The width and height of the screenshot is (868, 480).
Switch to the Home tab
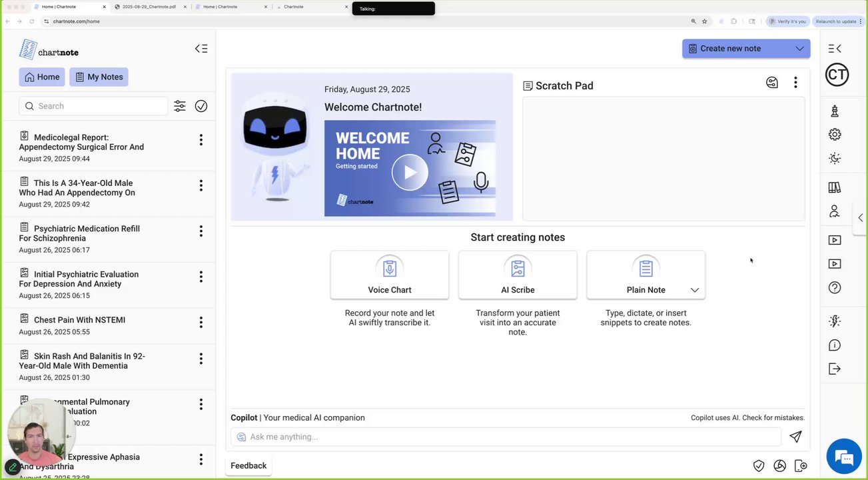42,77
